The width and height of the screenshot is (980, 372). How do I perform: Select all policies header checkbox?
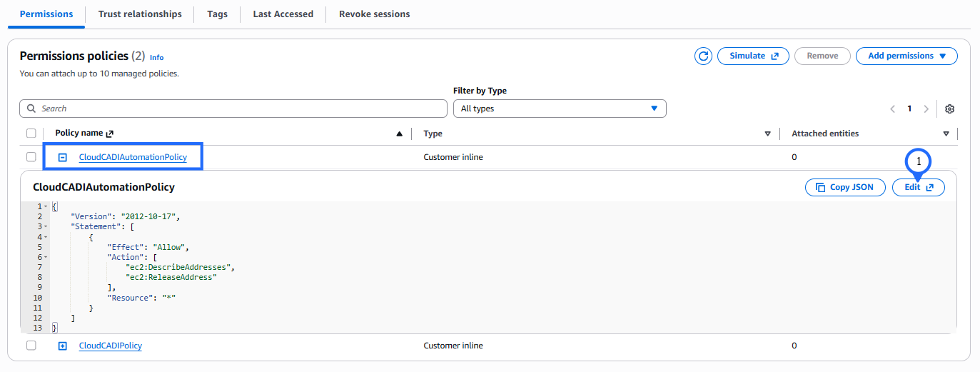click(x=31, y=134)
